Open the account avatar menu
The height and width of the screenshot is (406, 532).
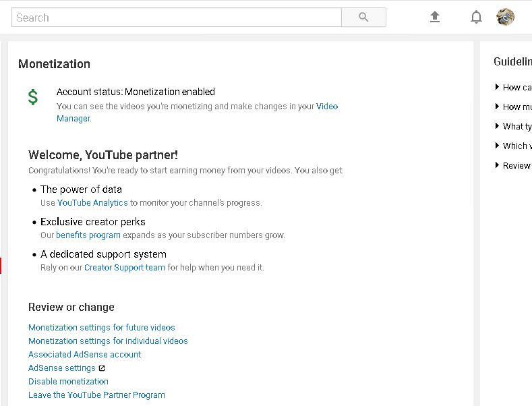point(505,17)
